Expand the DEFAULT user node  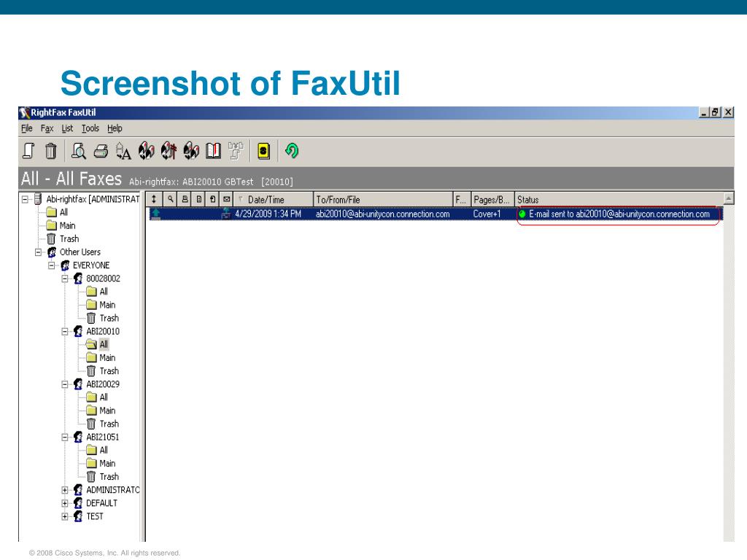(x=65, y=503)
